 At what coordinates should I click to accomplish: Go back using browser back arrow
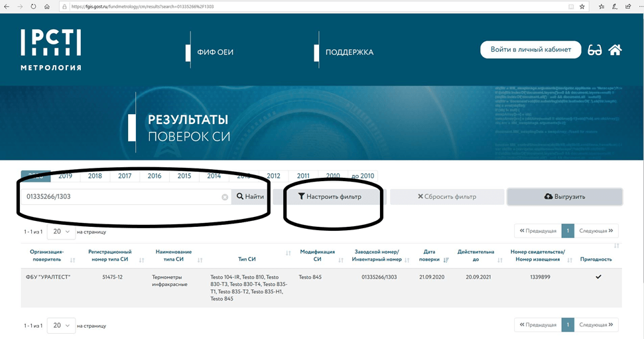tap(7, 7)
